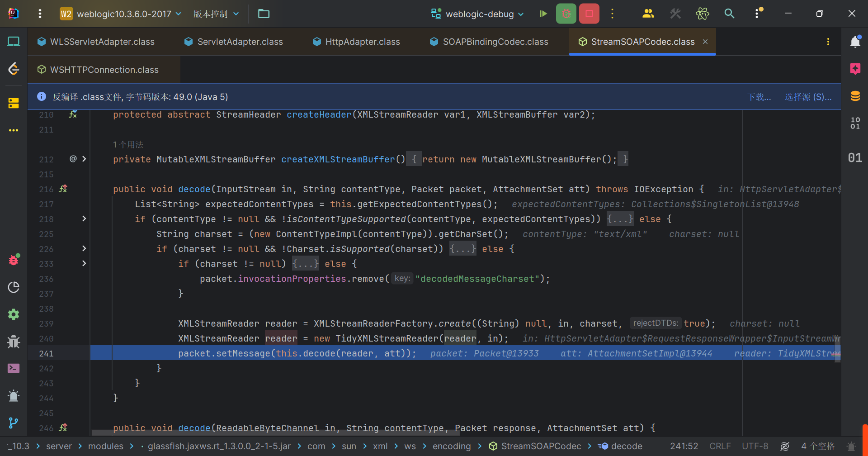
Task: Open the main menu (vertical dots)
Action: coord(40,14)
